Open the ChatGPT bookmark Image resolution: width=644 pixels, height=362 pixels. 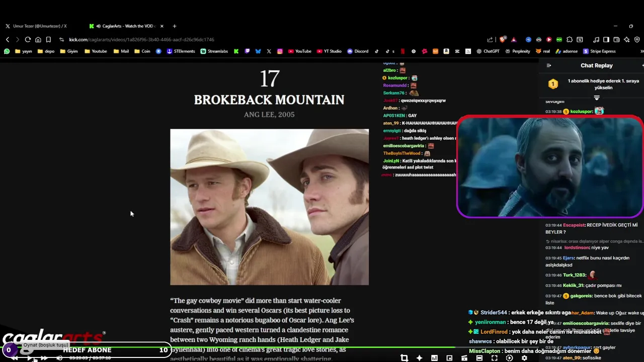click(488, 51)
